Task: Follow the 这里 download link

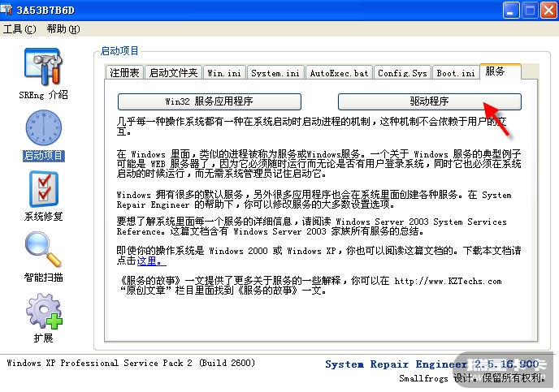Action: click(x=151, y=261)
